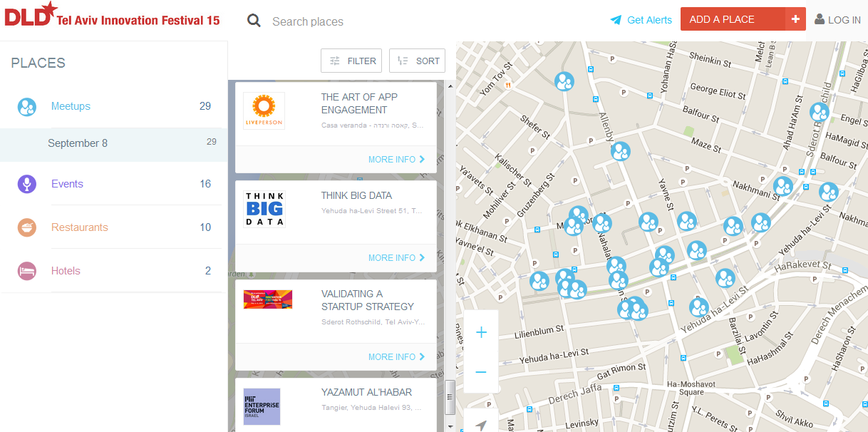Click the search magnifier icon
The width and height of the screenshot is (868, 432).
coord(254,21)
